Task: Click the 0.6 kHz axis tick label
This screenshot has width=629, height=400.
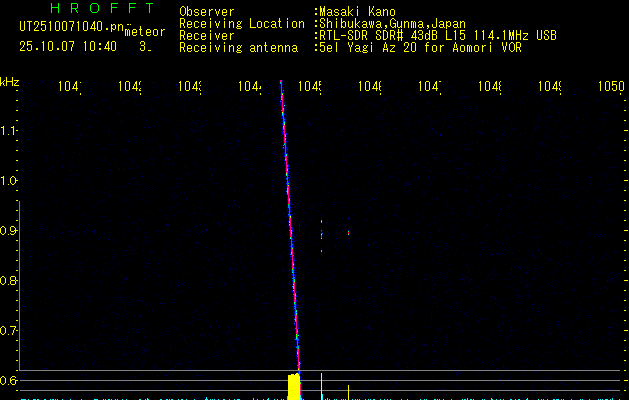Action: pos(9,380)
